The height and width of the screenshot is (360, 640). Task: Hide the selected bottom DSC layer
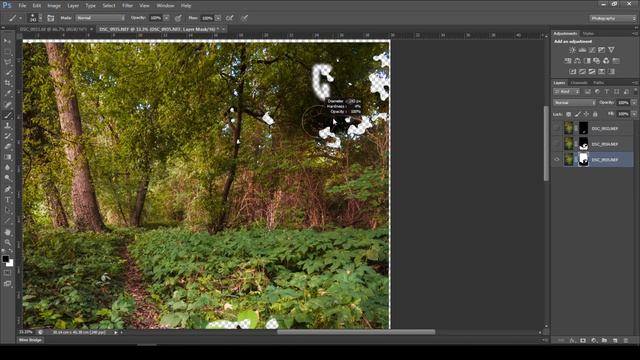click(x=557, y=160)
